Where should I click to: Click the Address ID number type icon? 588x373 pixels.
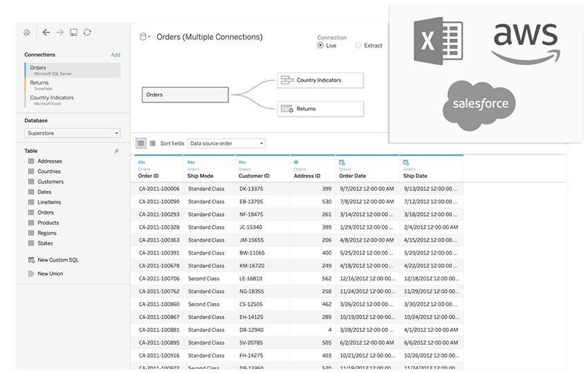295,162
